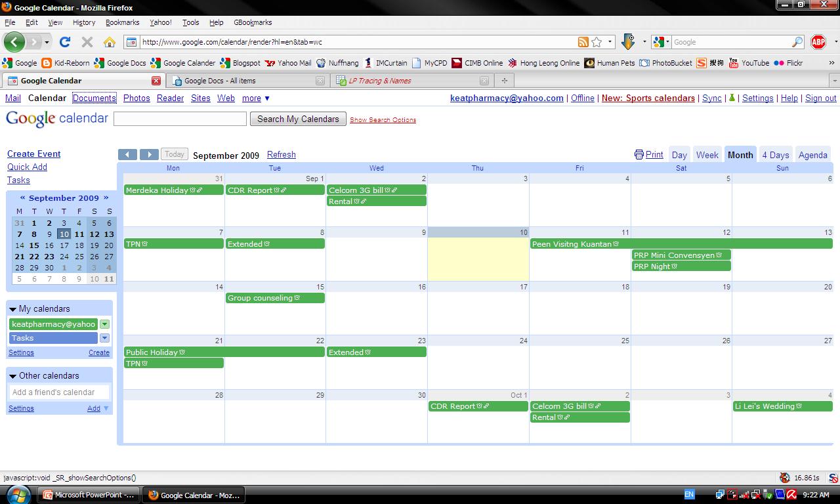The height and width of the screenshot is (504, 840).
Task: Click Show Search Options link
Action: point(383,120)
